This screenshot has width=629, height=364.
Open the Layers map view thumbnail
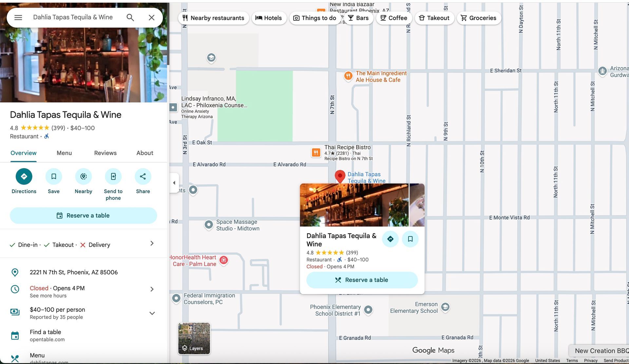pyautogui.click(x=194, y=338)
